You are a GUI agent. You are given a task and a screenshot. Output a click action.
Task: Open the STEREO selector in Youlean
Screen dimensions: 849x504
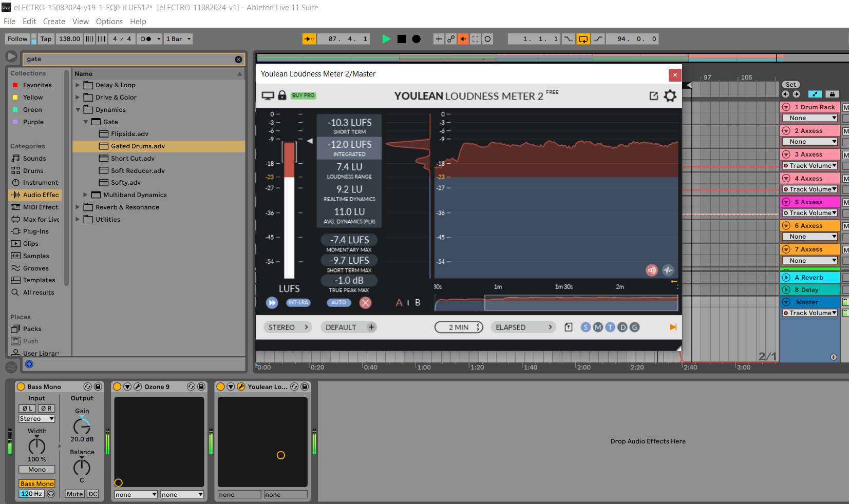[288, 327]
